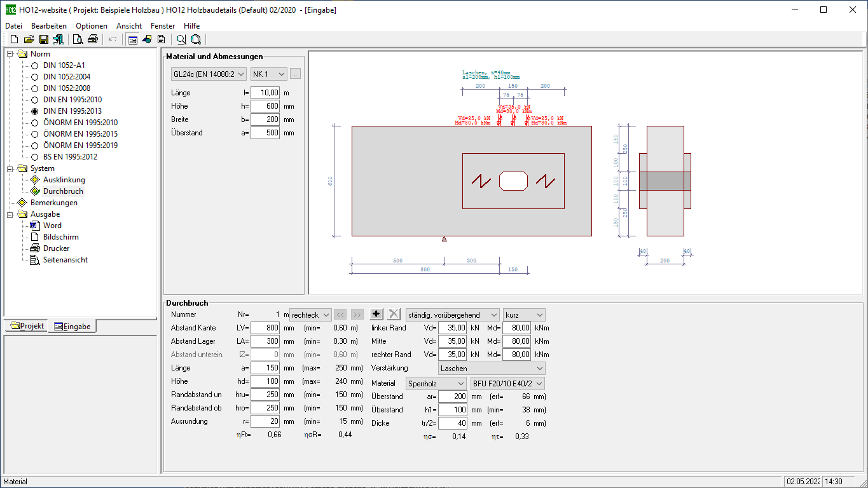This screenshot has height=488, width=868.
Task: Click the Drucker printer icon in tree
Action: pyautogui.click(x=35, y=248)
